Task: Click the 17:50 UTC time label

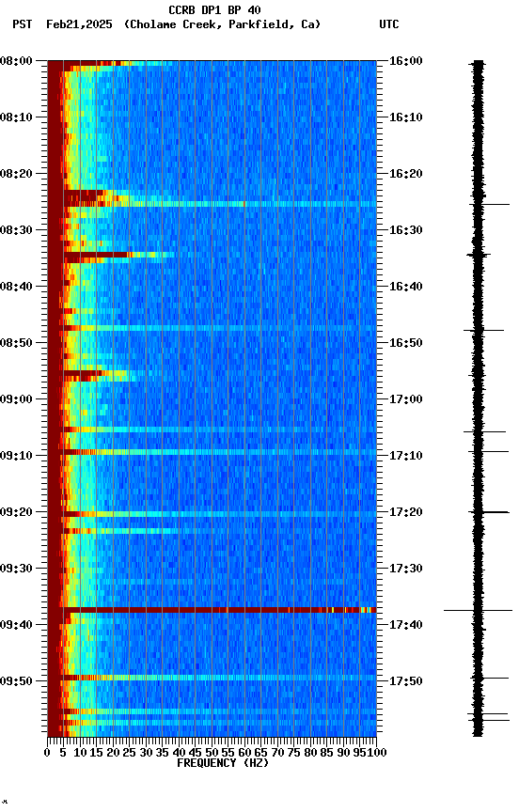Action: (x=405, y=681)
